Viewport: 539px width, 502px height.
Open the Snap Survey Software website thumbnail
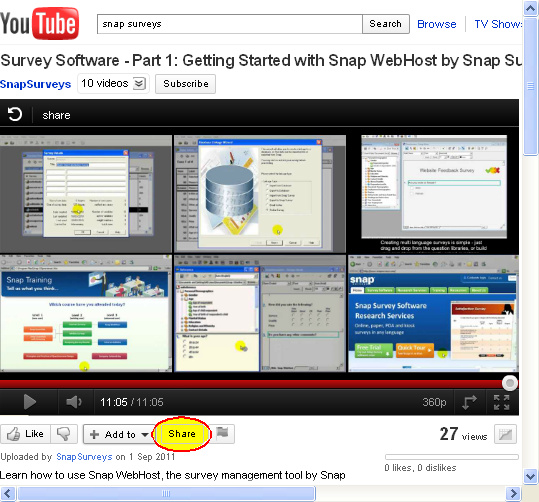(434, 314)
